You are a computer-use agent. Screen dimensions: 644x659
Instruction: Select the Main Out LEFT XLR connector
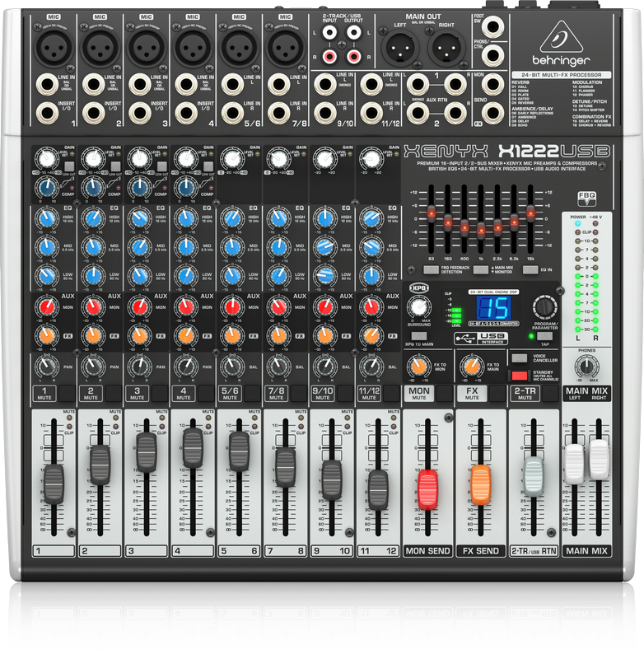(x=399, y=48)
